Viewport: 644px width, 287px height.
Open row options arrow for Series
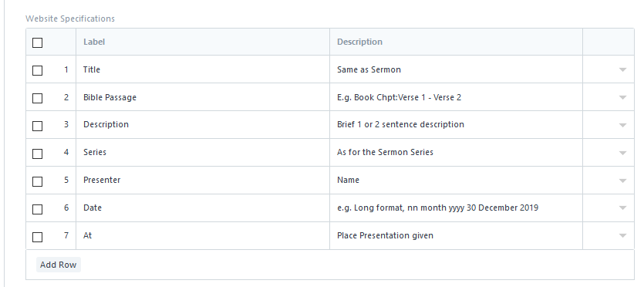(x=622, y=153)
